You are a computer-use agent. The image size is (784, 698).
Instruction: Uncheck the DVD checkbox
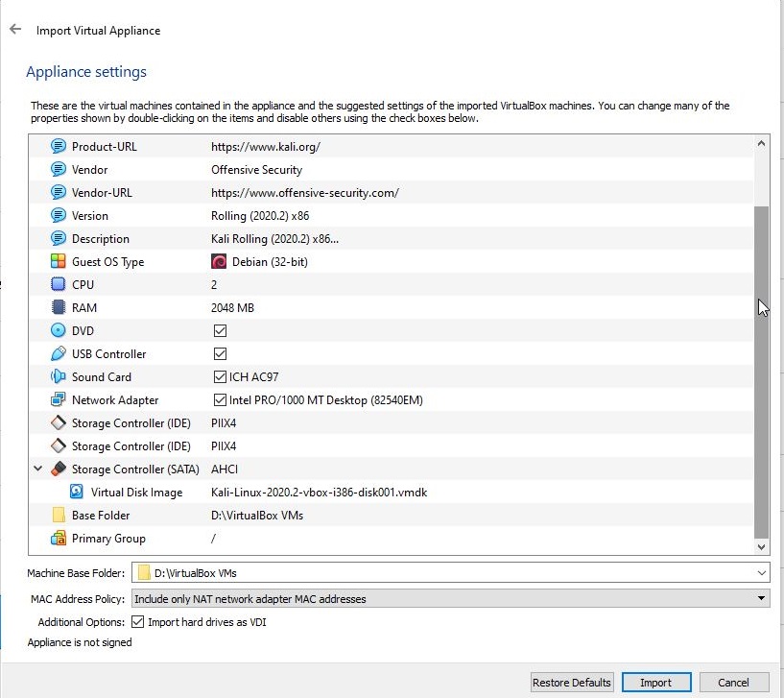pyautogui.click(x=220, y=330)
